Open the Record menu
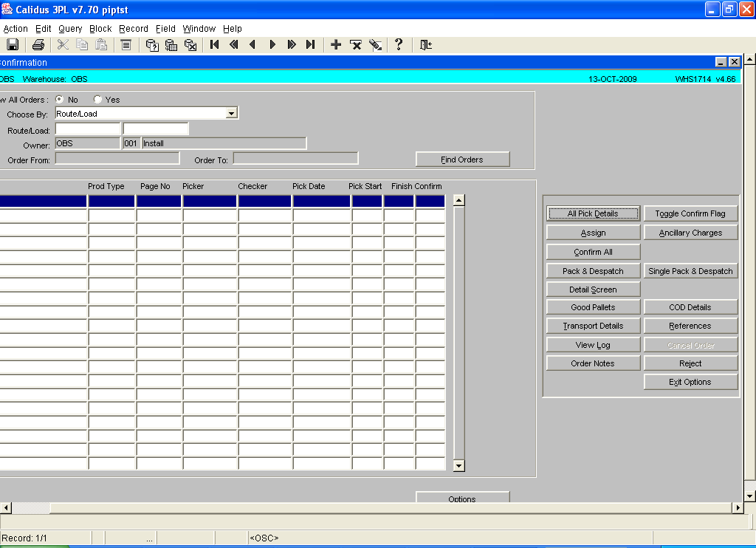 click(134, 29)
